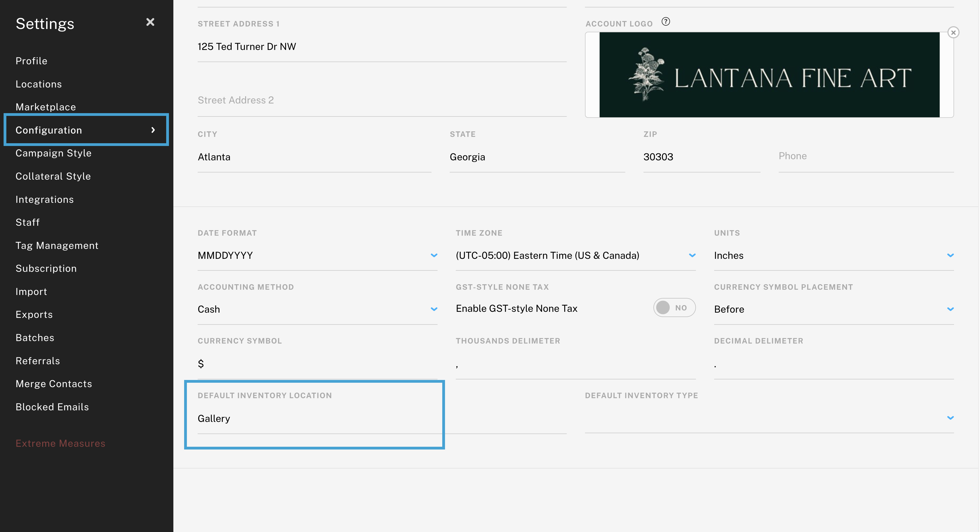Click the Default Inventory Location field
980x532 pixels.
click(266, 418)
